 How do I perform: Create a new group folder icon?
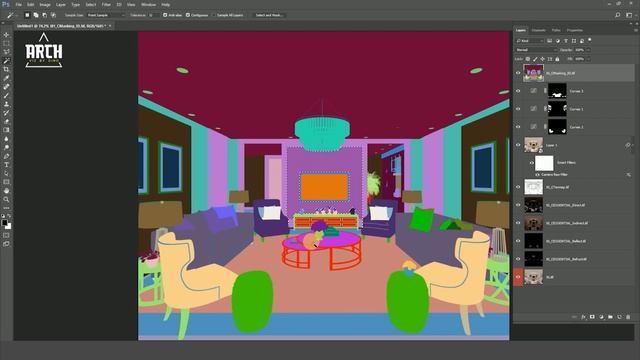coord(610,317)
